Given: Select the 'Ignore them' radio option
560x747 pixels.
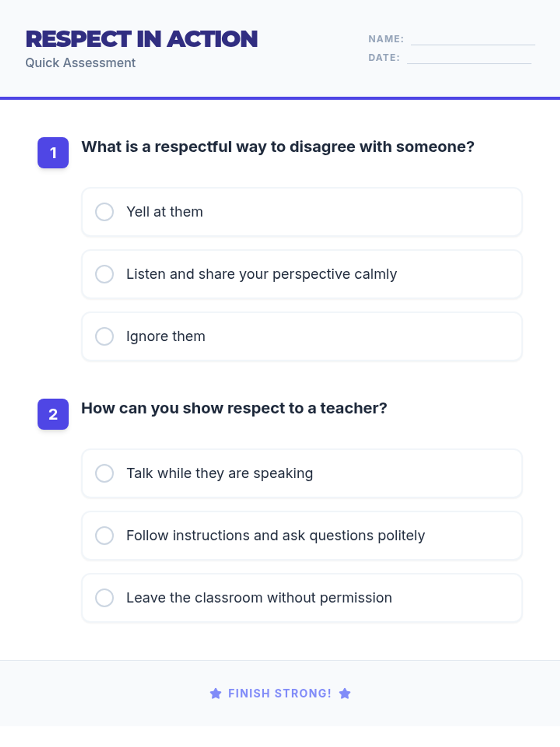Looking at the screenshot, I should (x=105, y=336).
